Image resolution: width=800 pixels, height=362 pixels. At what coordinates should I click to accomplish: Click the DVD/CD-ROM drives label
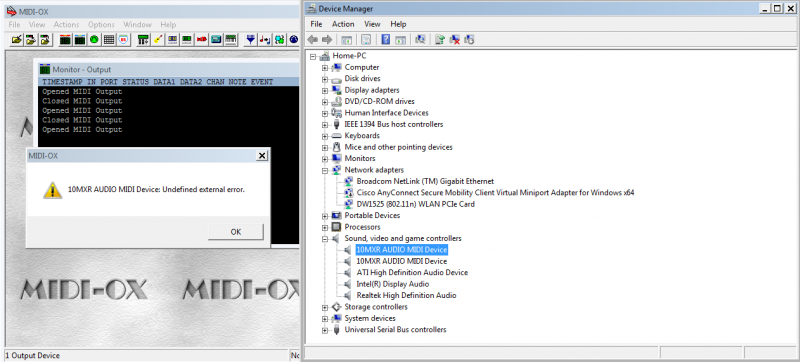380,101
